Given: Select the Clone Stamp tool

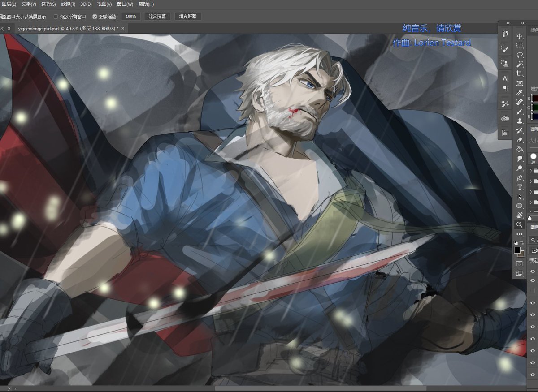Looking at the screenshot, I should tap(520, 121).
